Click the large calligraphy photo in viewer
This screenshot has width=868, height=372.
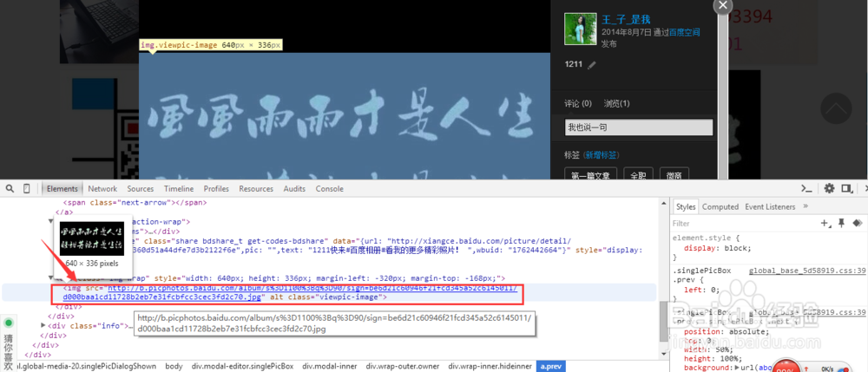coord(344,116)
